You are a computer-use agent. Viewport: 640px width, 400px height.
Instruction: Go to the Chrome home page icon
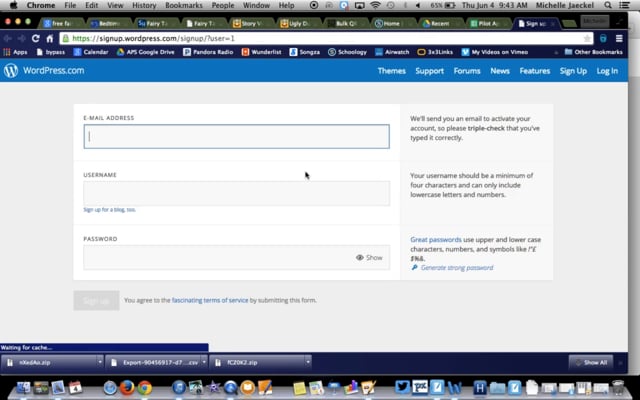(x=50, y=39)
